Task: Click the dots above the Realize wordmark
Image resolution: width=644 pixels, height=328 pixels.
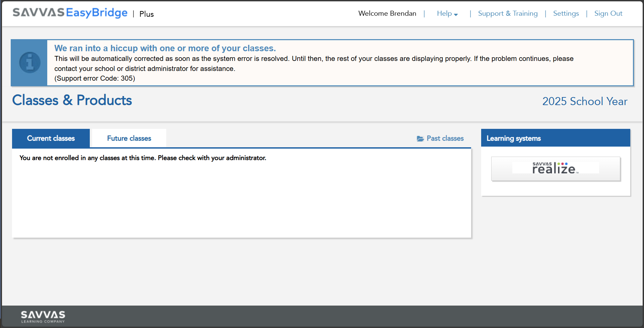Action: 562,164
